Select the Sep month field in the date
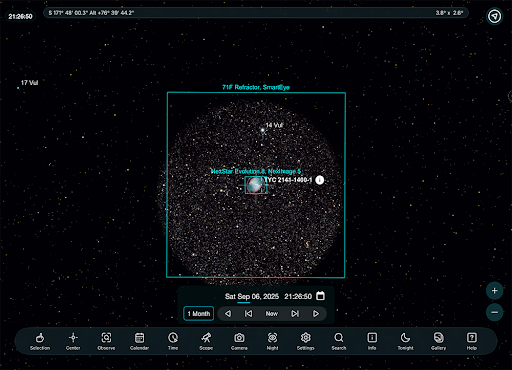The image size is (512, 370). pos(244,296)
